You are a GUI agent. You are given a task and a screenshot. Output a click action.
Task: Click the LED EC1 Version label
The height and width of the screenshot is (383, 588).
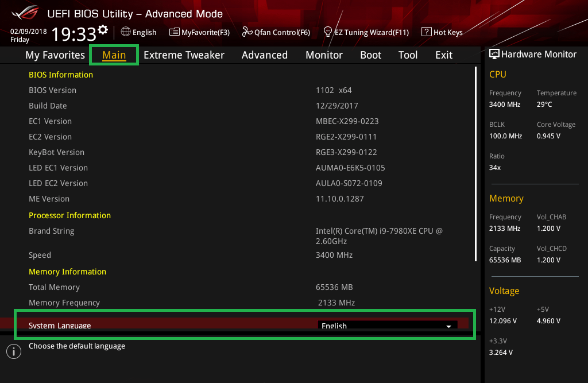[x=59, y=168]
